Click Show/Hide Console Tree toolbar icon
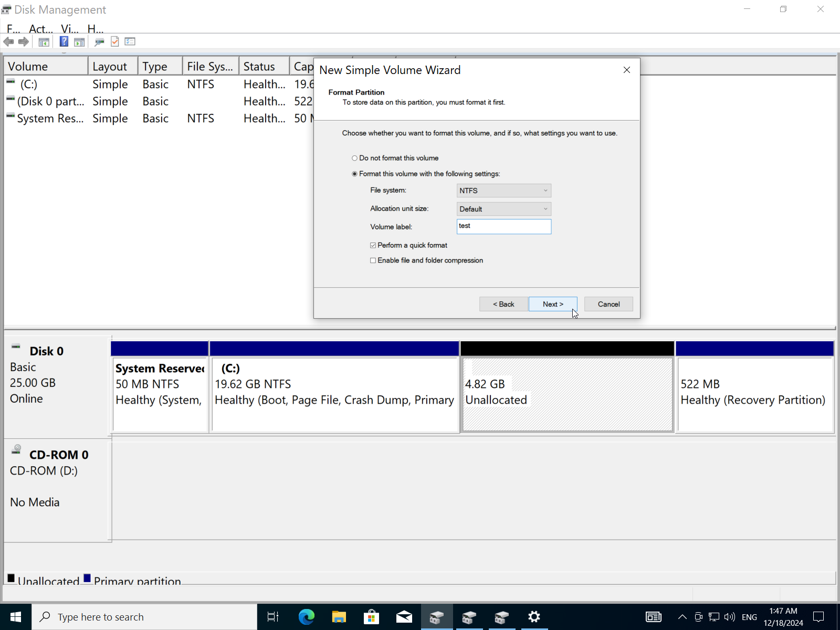The image size is (840, 630). 44,42
